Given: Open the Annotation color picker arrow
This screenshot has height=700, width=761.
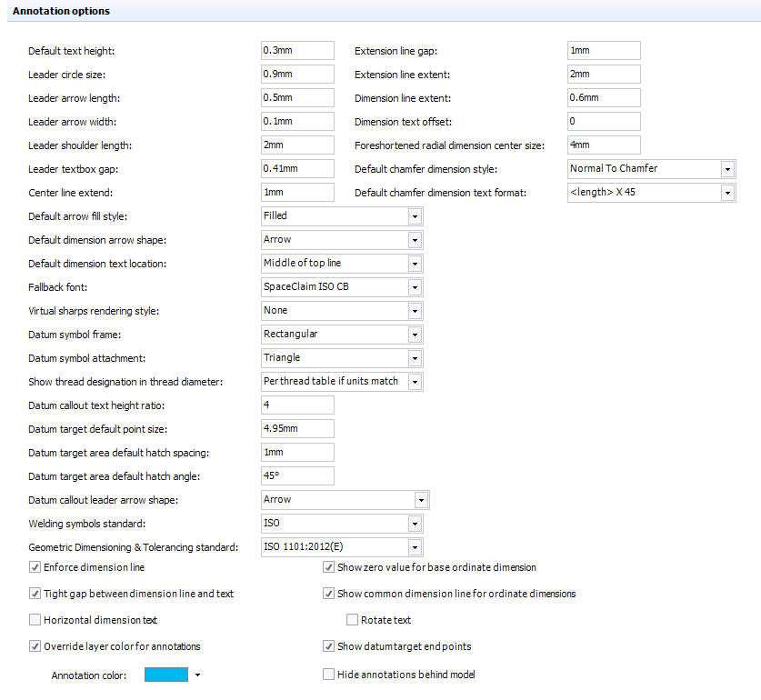Looking at the screenshot, I should point(197,675).
